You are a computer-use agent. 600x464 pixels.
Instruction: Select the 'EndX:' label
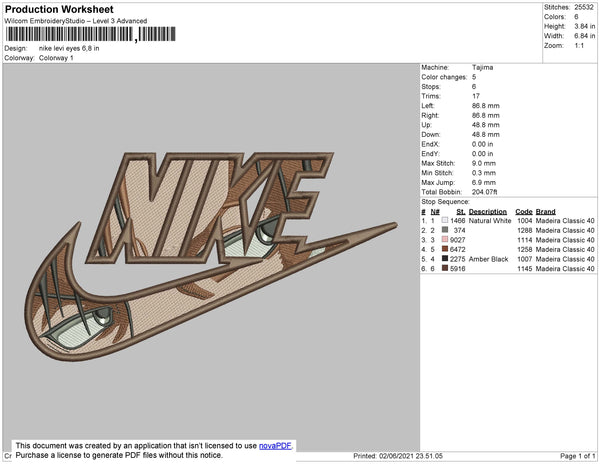click(430, 144)
